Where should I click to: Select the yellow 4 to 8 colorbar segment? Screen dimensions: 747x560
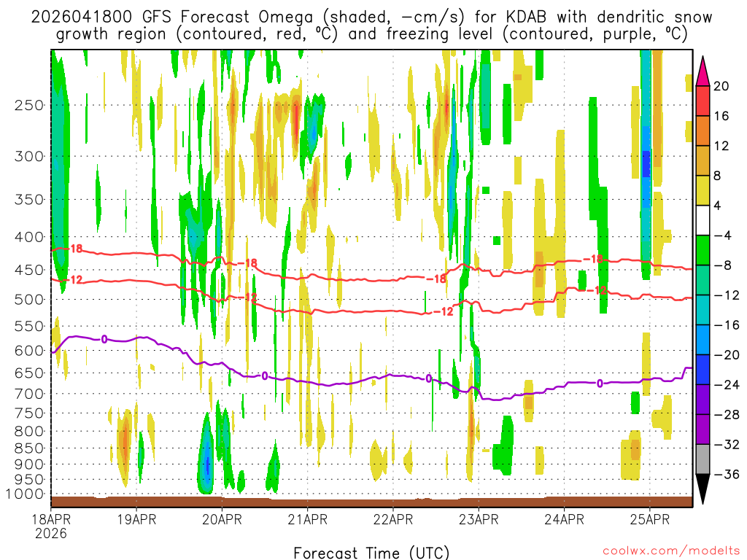(x=703, y=190)
